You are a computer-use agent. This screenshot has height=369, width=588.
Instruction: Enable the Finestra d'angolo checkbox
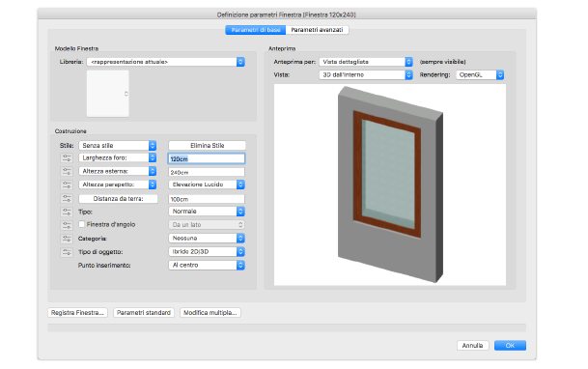(x=81, y=224)
